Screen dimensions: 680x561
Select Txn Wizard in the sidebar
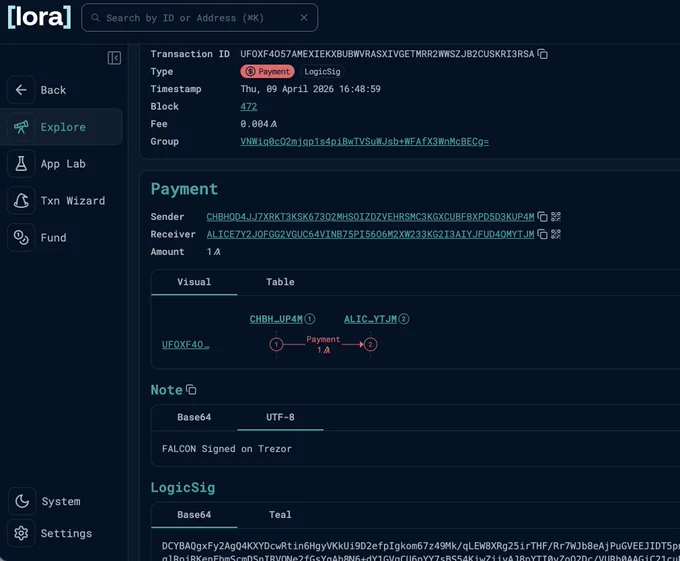pos(73,201)
